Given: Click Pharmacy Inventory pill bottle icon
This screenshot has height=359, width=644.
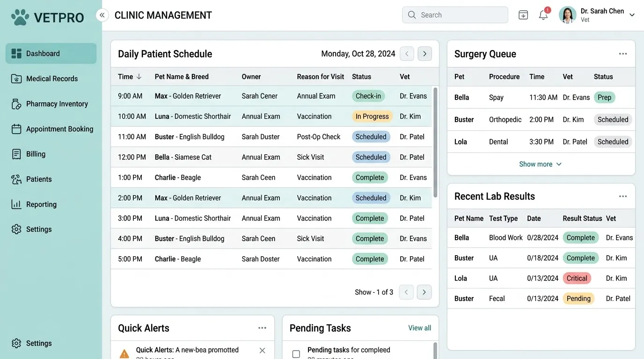Looking at the screenshot, I should coord(16,104).
